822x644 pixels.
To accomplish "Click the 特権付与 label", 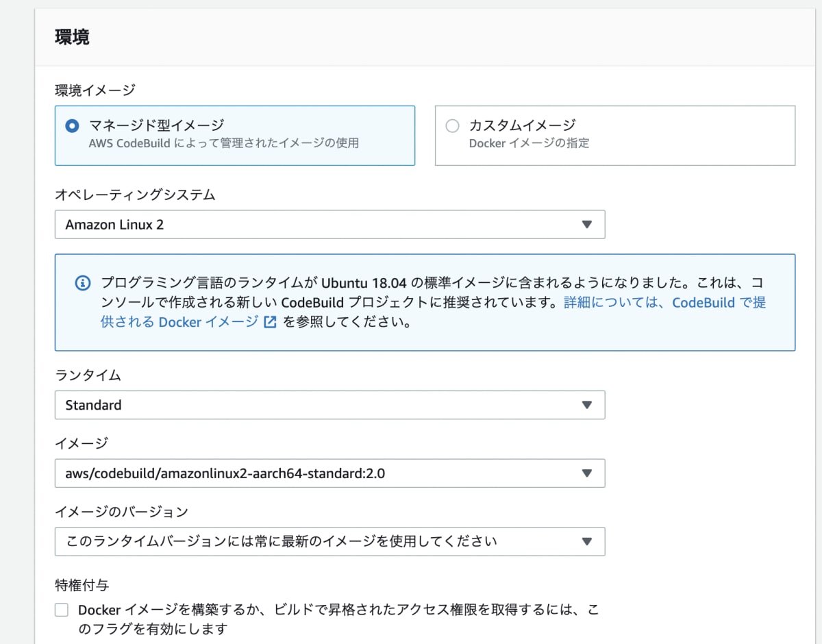I will (x=82, y=584).
